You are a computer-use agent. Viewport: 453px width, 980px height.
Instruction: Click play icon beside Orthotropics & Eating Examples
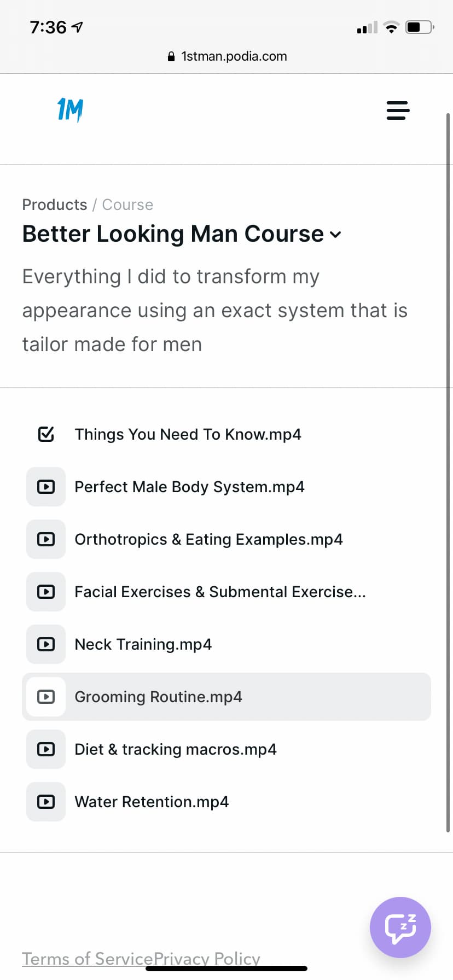coord(46,539)
